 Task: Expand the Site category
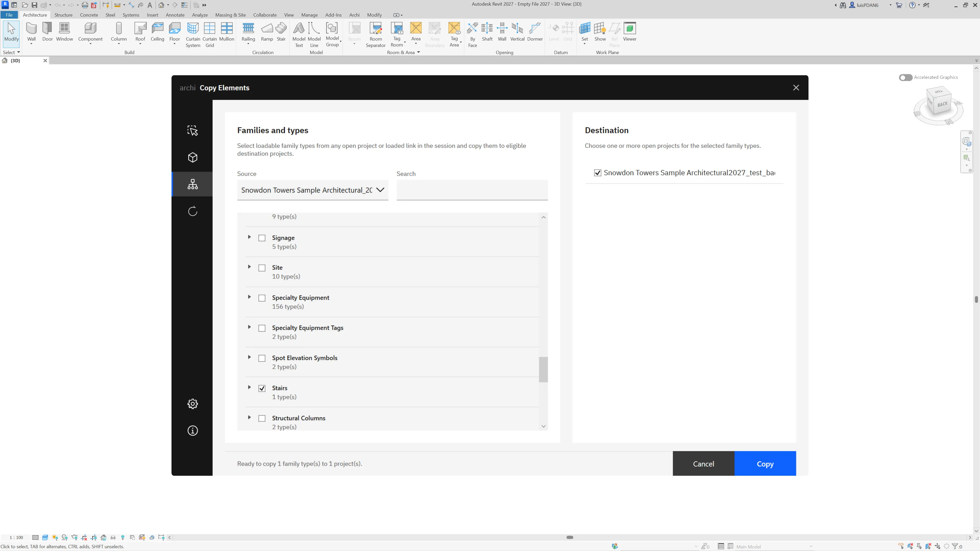(249, 267)
